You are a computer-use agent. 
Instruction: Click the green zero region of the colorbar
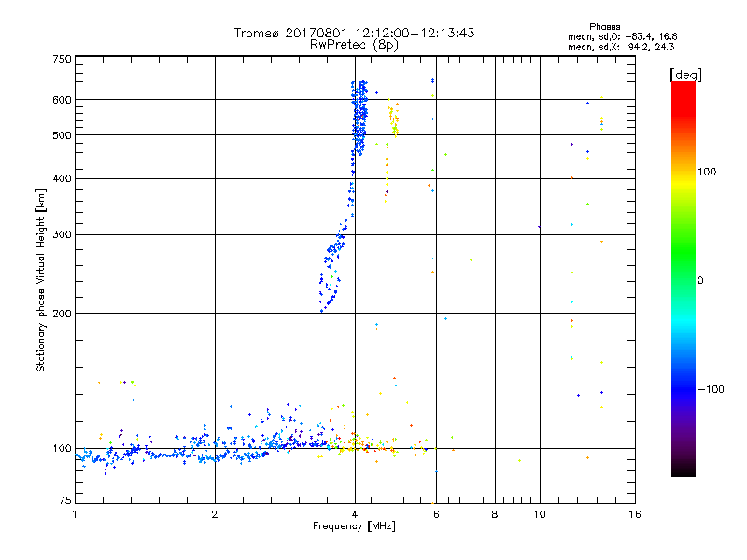tap(684, 280)
